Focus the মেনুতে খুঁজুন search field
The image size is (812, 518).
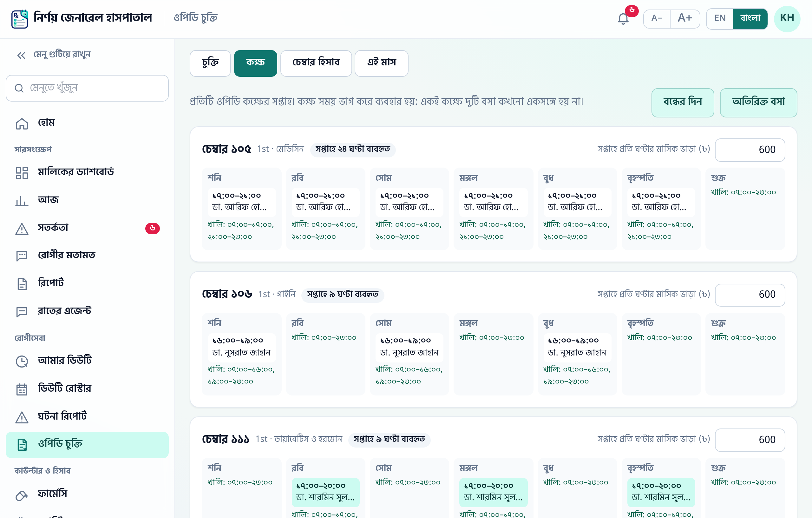point(87,88)
